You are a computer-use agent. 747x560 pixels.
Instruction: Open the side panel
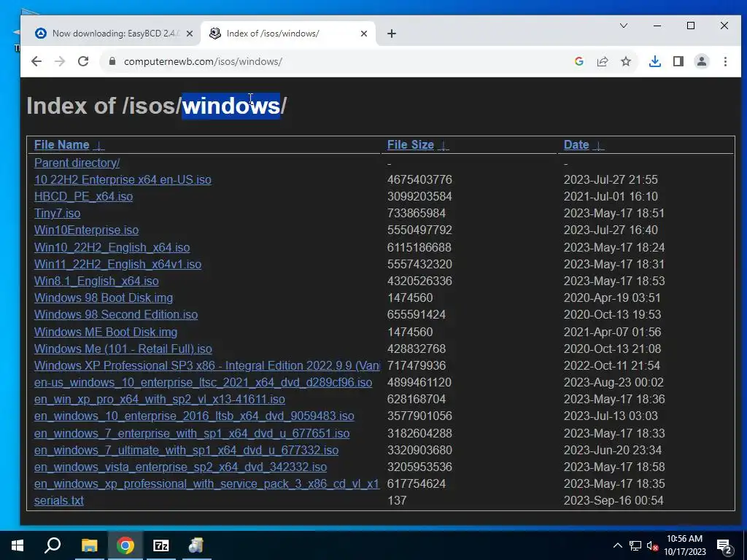point(678,61)
